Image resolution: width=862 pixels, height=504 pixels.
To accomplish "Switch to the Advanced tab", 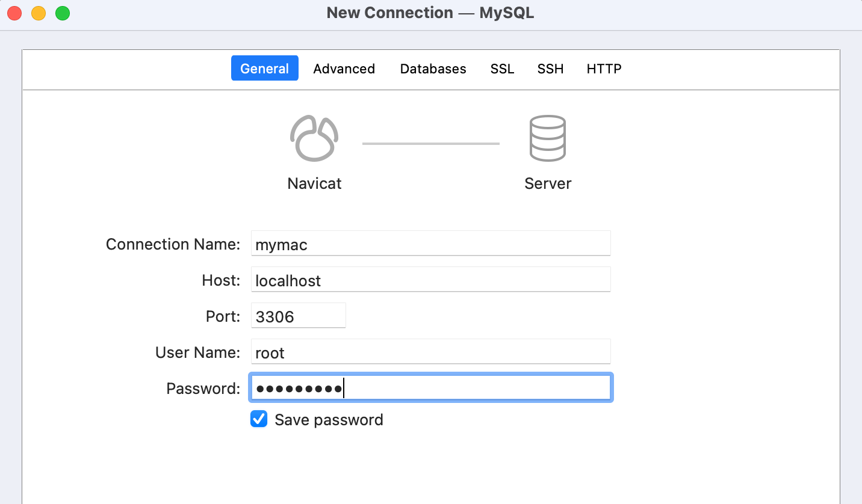I will click(344, 69).
